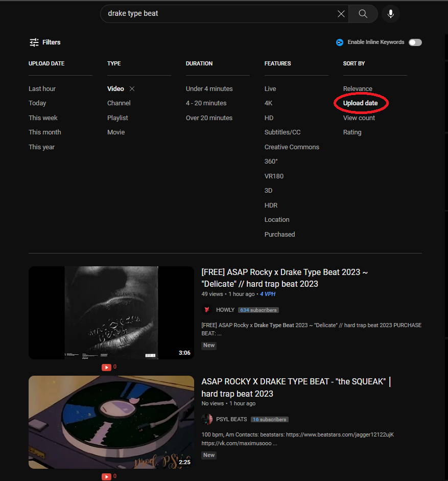This screenshot has width=448, height=481.
Task: Toggle Enable Inline Keywords switch
Action: [415, 42]
